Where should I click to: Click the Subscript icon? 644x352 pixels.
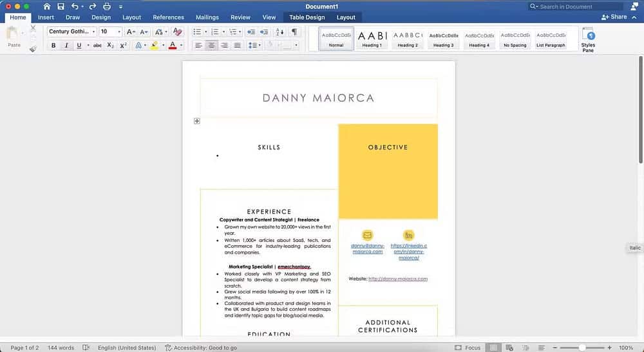point(110,46)
